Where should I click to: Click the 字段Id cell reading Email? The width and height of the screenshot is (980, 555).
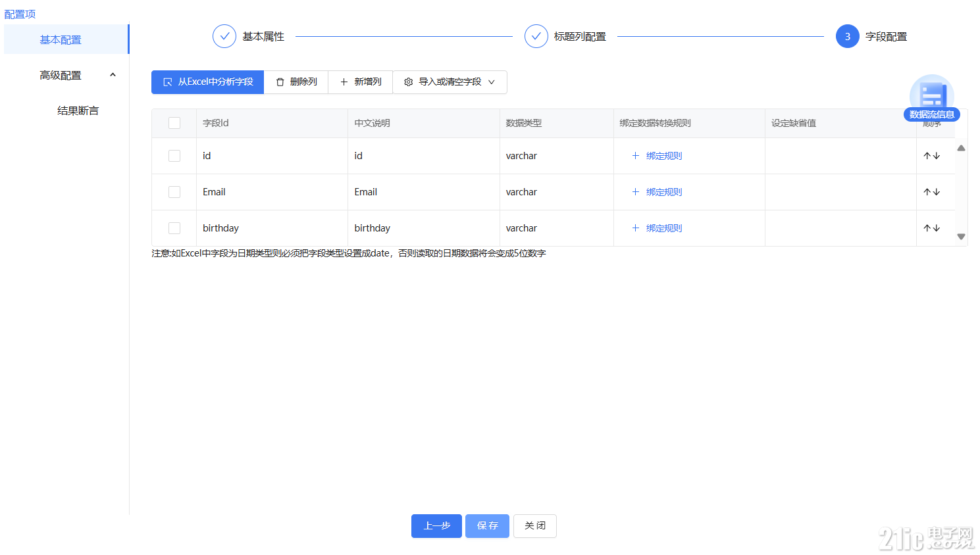(272, 192)
